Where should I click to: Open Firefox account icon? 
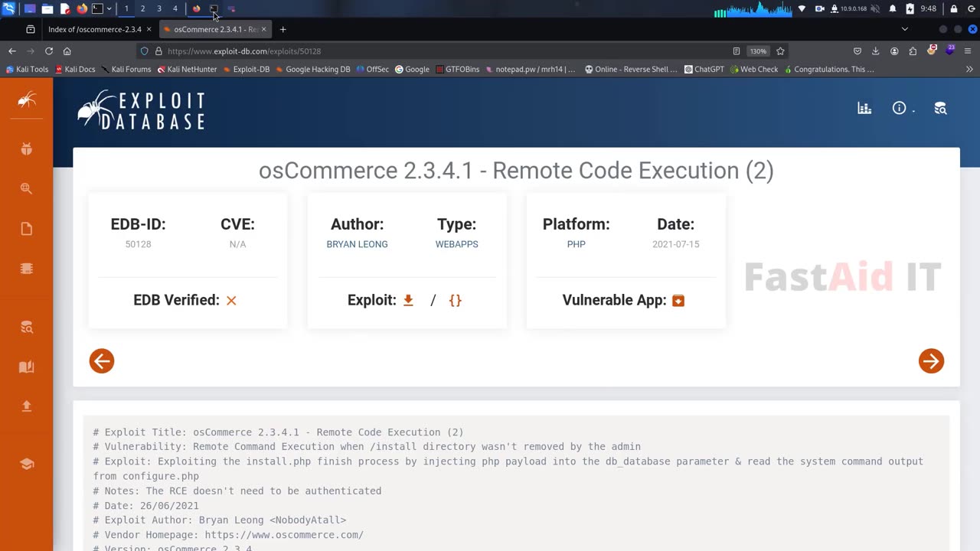(894, 51)
